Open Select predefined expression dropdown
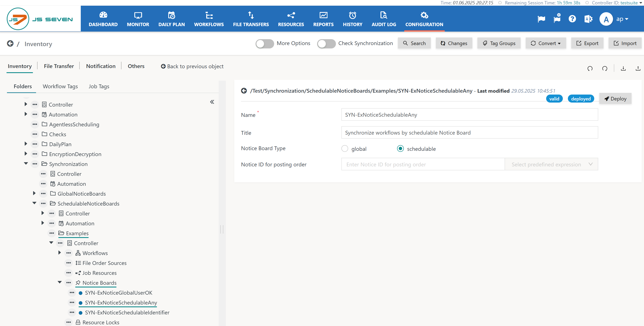The height and width of the screenshot is (326, 644). click(551, 164)
